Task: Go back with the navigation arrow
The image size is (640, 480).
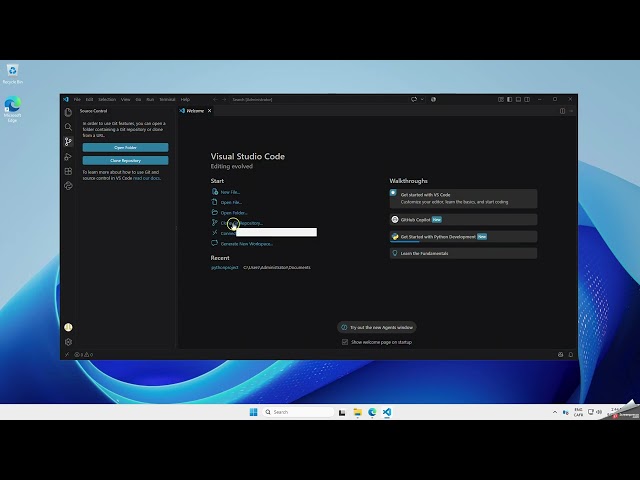Action: [x=215, y=99]
